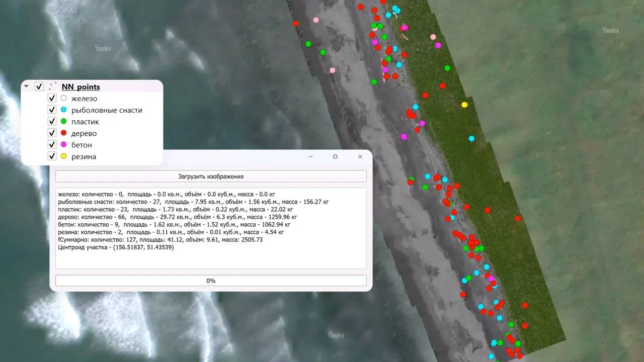
Task: Hide the рыболовные снасти category
Action: tap(51, 110)
